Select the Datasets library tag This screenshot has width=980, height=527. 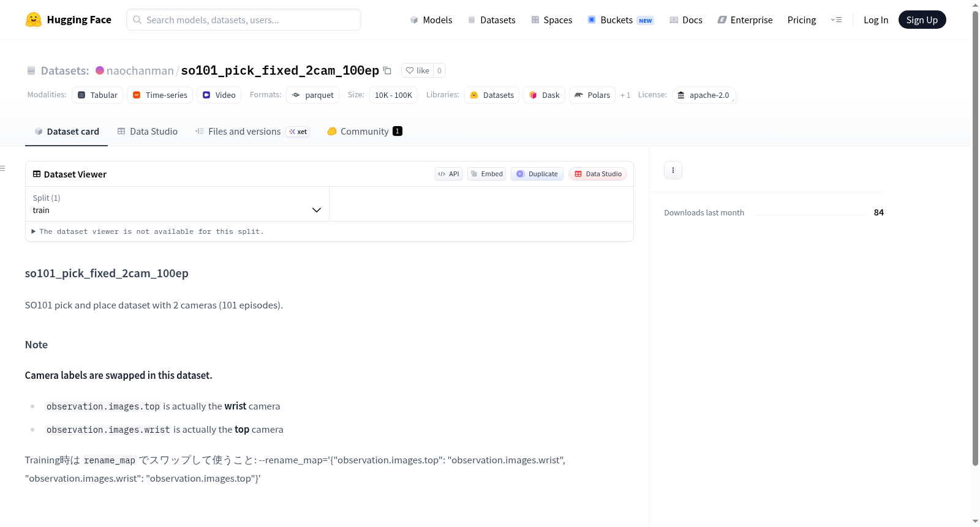coord(492,95)
